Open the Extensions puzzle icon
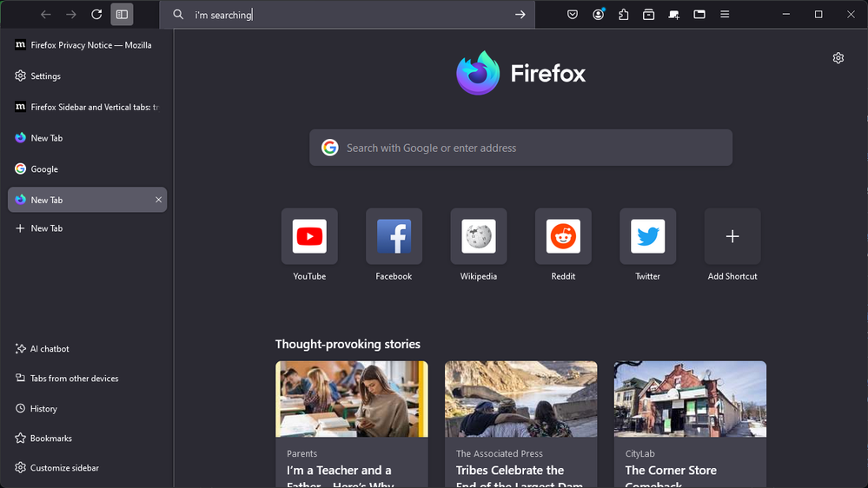This screenshot has height=488, width=868. [623, 15]
